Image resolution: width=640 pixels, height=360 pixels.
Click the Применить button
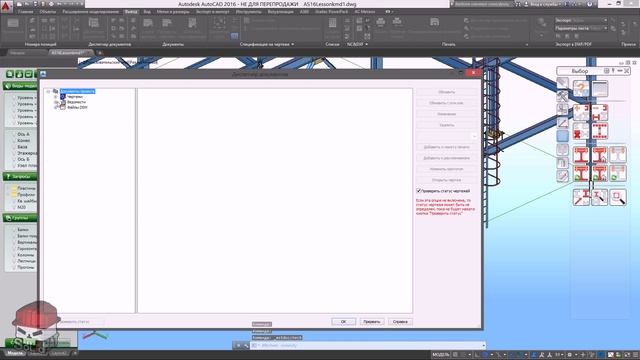372,322
